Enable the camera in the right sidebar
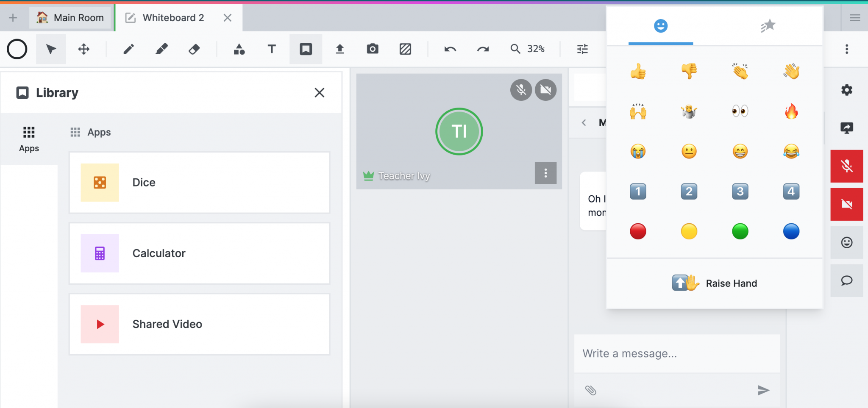Image resolution: width=868 pixels, height=408 pixels. [846, 204]
